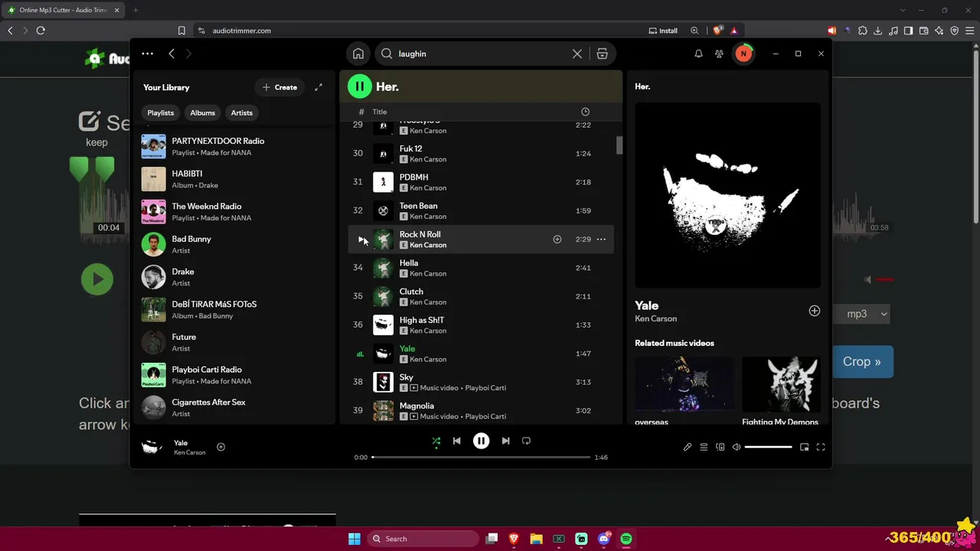Click the duration clock column header

[586, 112]
